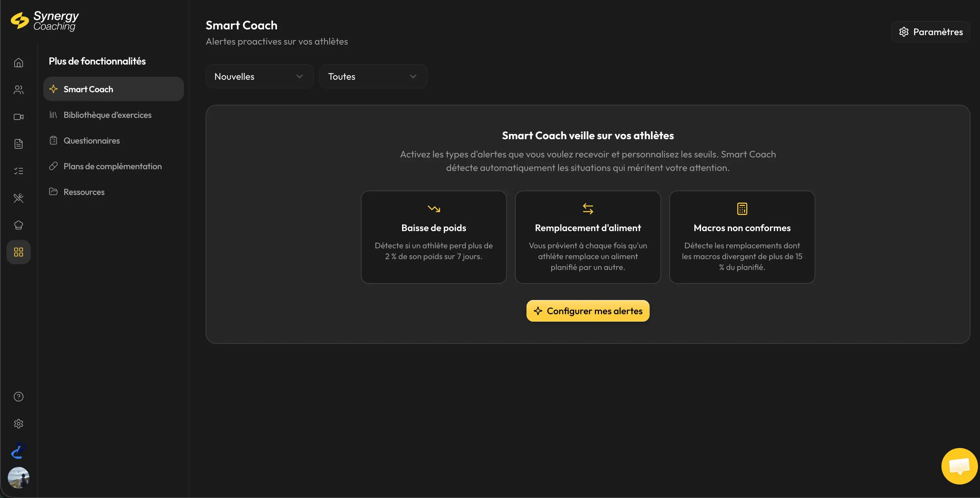
Task: Open the crossed utensils nutrition icon
Action: 19,198
